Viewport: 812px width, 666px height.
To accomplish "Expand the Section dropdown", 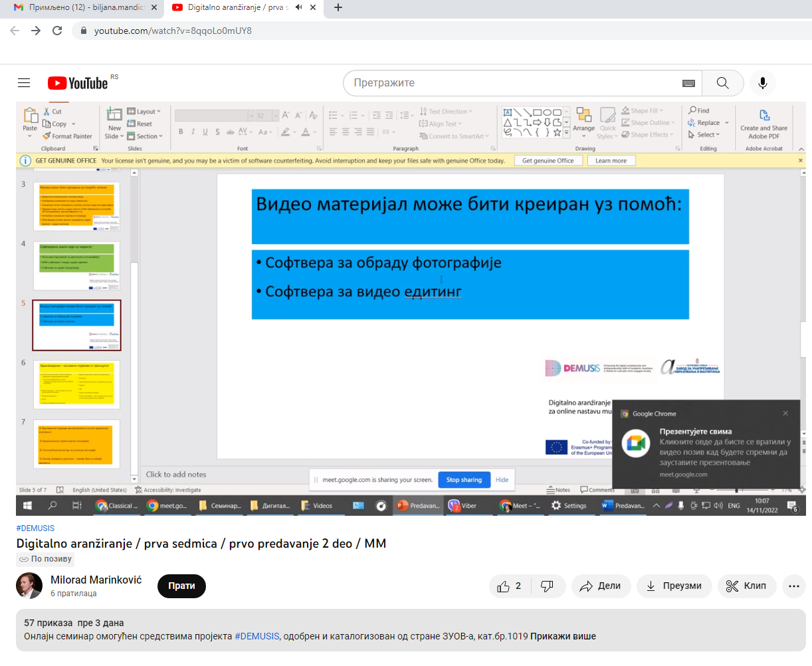I will [x=145, y=136].
